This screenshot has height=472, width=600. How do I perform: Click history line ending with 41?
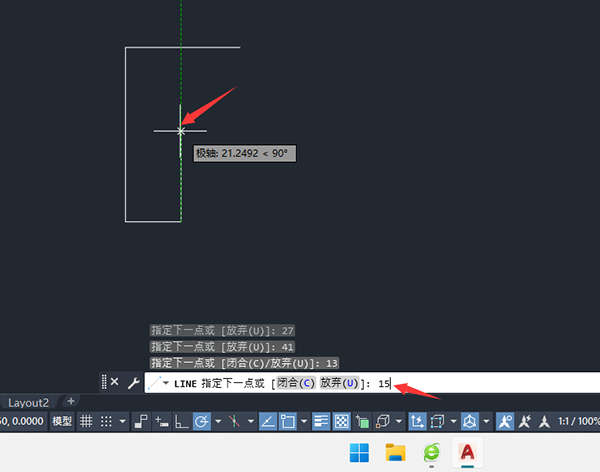click(x=222, y=347)
